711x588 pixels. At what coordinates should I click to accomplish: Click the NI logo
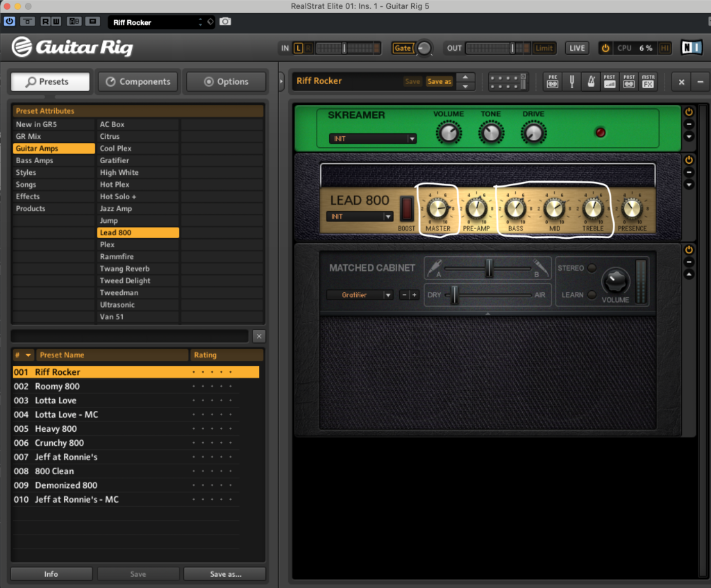(x=692, y=48)
